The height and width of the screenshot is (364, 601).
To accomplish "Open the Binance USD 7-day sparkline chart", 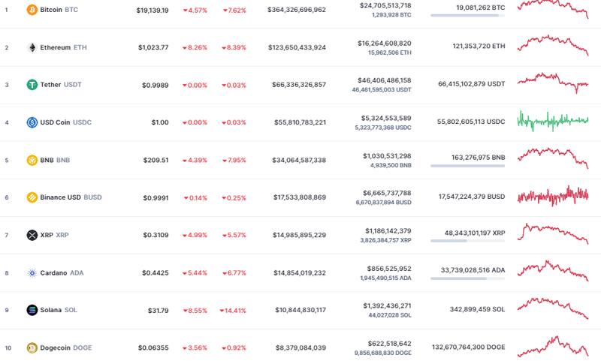I will (552, 196).
